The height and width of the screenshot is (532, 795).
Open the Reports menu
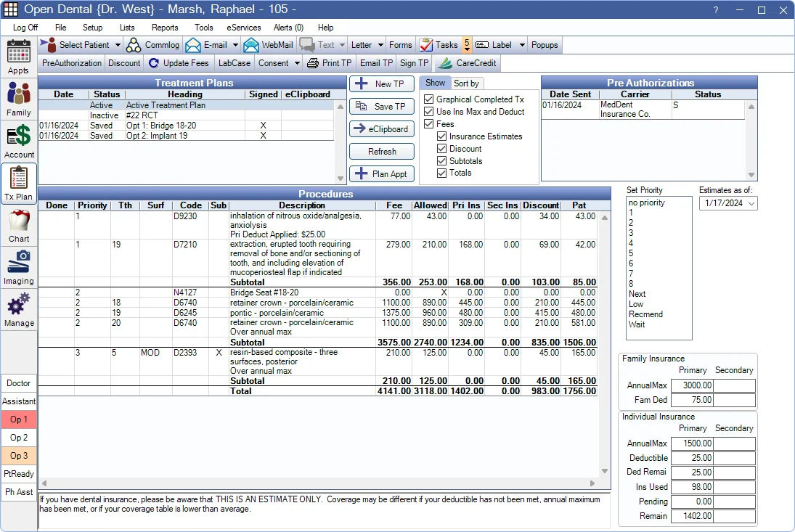165,28
